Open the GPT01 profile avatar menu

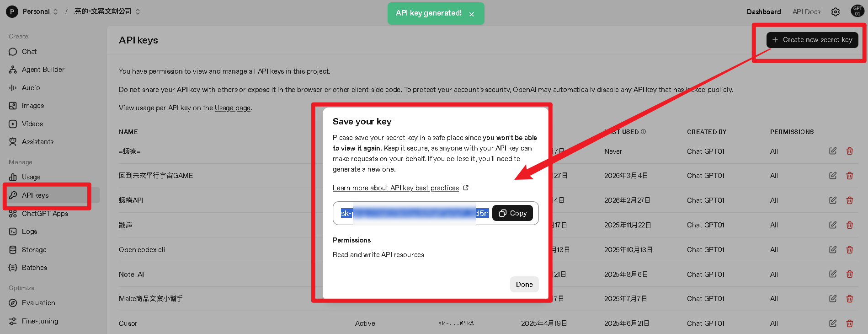[857, 11]
